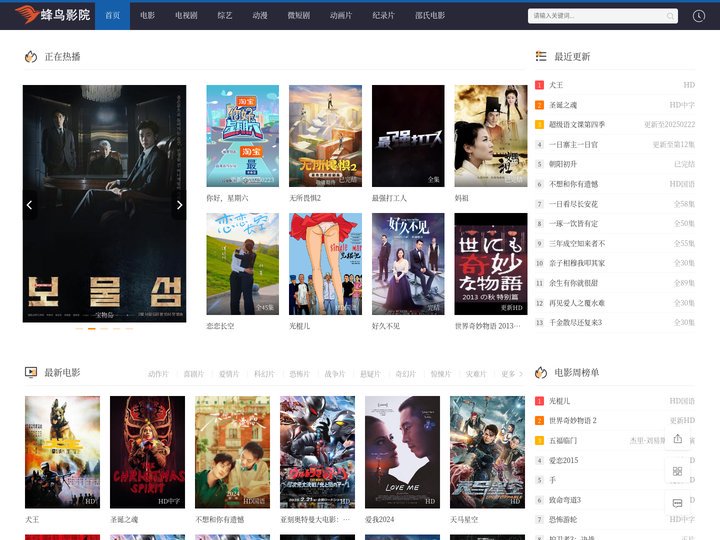
Task: Open the large 보물섬 carousel poster
Action: tap(104, 203)
